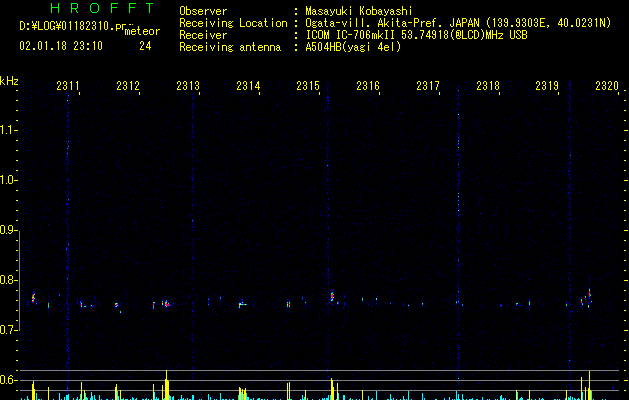Click the 0.9 kHz axis label

click(8, 230)
